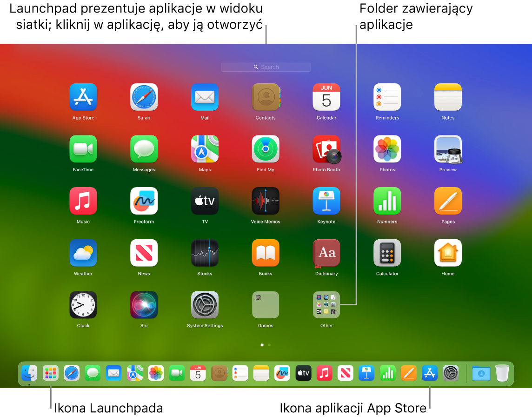Open the Voice Memos app

[266, 201]
